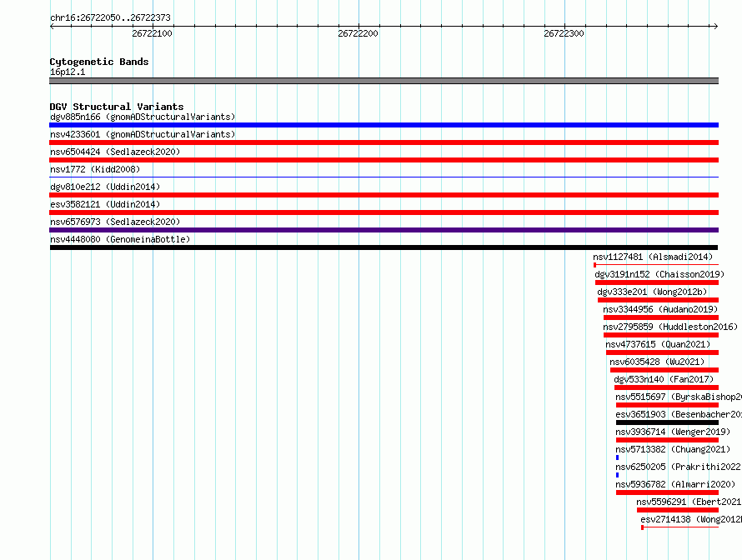Open the nsv5596291 Ebert2021 label
The width and height of the screenshot is (742, 560).
689,502
